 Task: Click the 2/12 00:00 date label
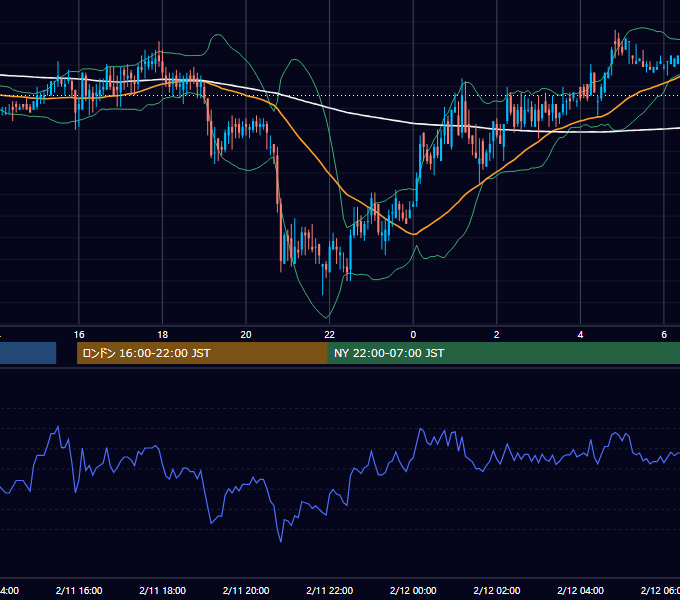click(413, 590)
